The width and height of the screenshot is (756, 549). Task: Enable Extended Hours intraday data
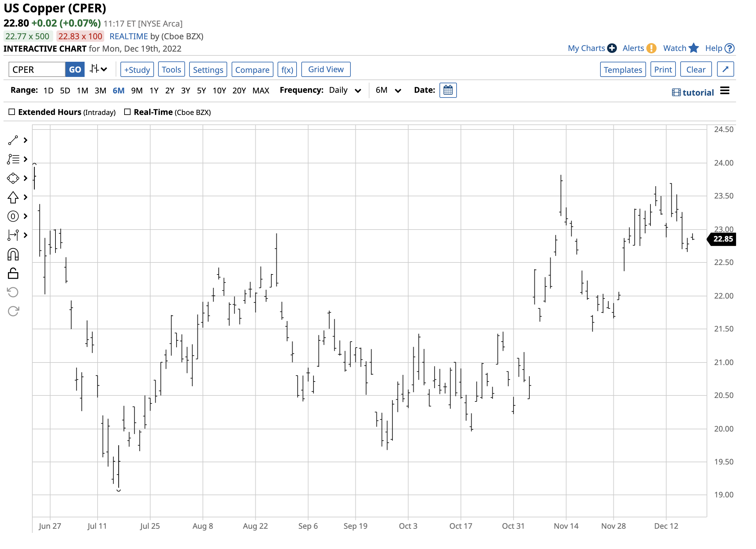click(x=12, y=112)
